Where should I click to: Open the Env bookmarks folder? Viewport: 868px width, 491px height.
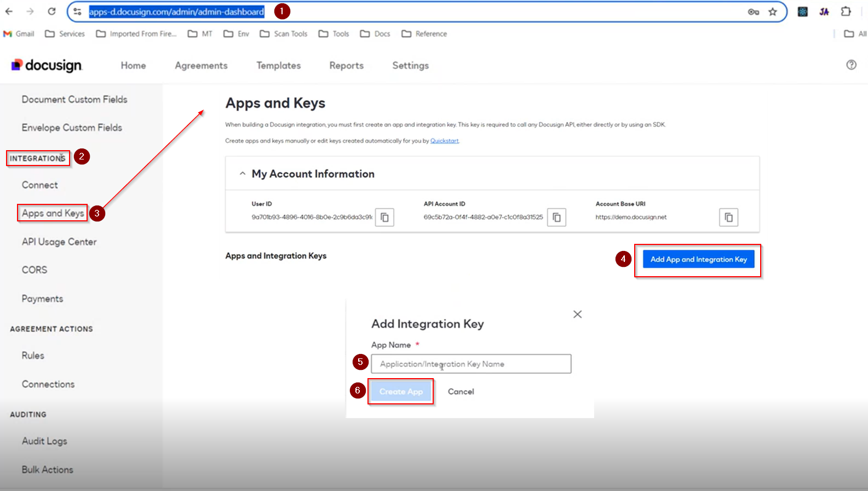coord(237,34)
